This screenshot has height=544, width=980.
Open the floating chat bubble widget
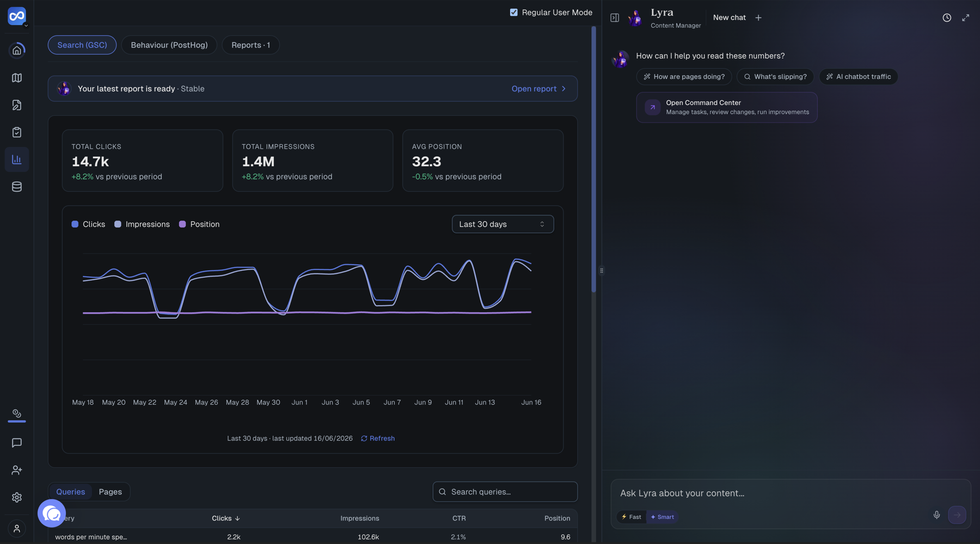[52, 513]
